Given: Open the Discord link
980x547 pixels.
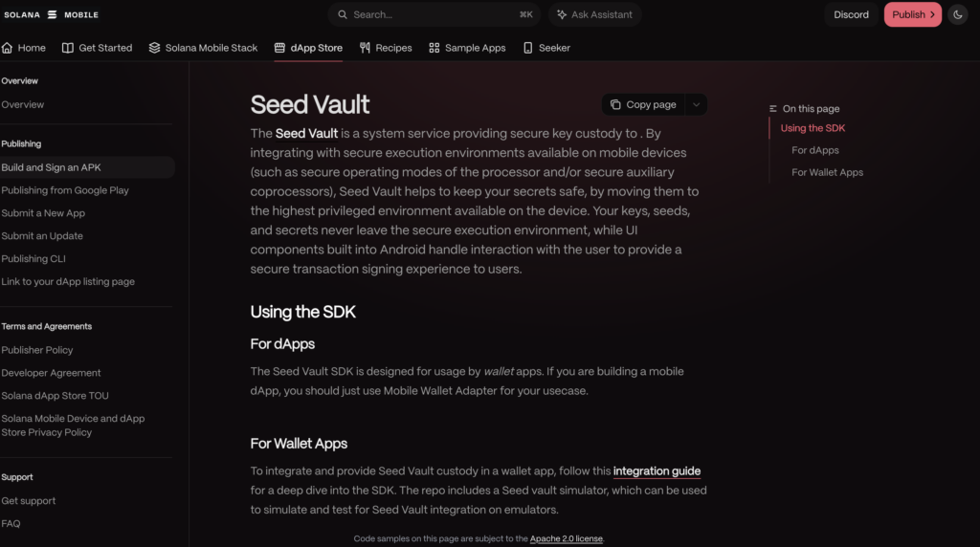Looking at the screenshot, I should [x=851, y=14].
